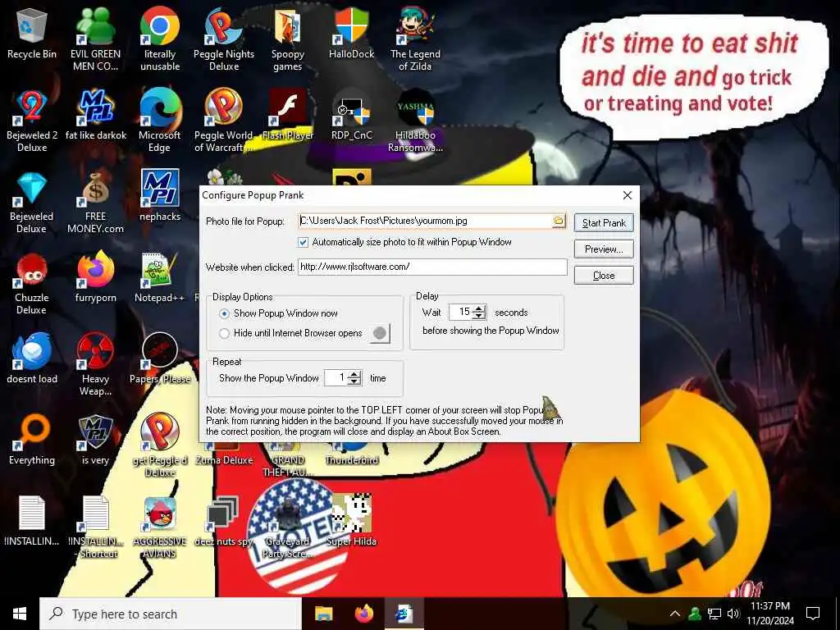840x630 pixels.
Task: Toggle automatically size photo checkbox
Action: coord(304,242)
